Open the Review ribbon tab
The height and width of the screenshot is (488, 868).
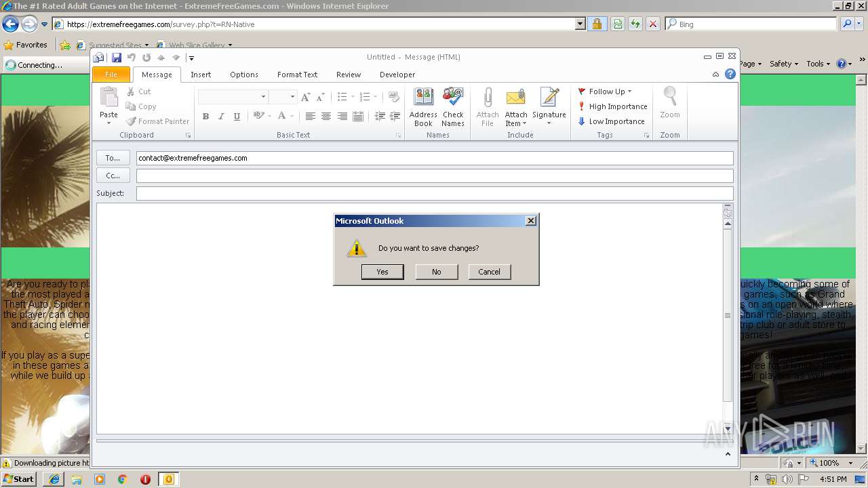pos(349,75)
